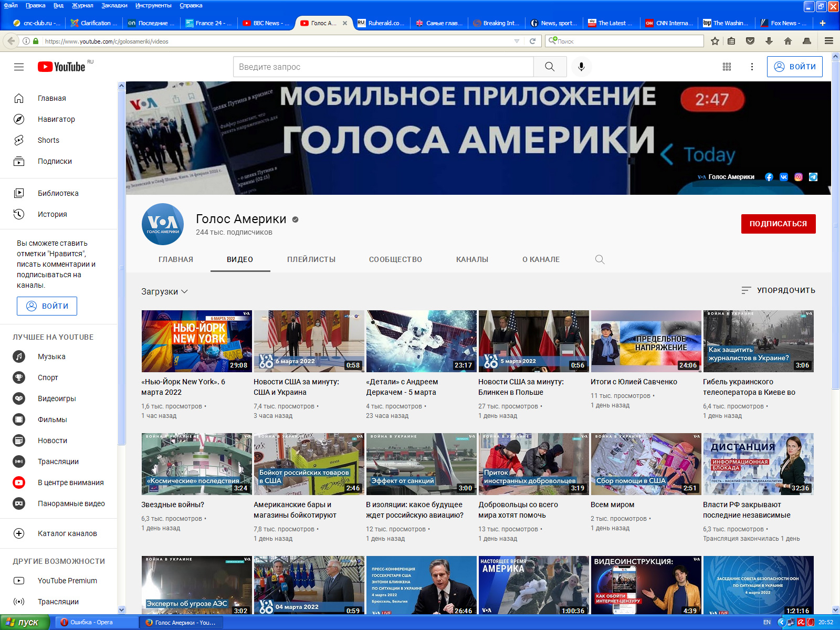Open the Instagram link on channel banner
Viewport: 840px width, 630px height.
[798, 177]
